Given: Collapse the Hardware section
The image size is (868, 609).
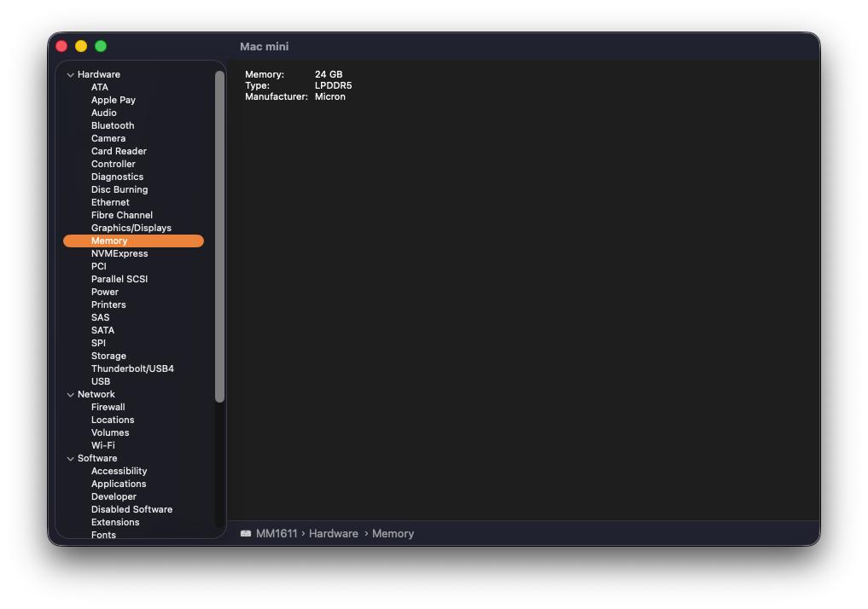Looking at the screenshot, I should [x=71, y=75].
